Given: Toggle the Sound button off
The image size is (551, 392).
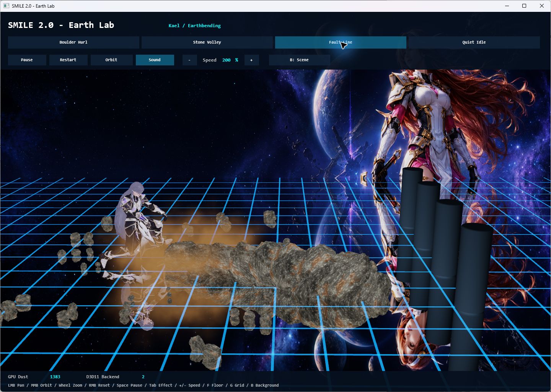Looking at the screenshot, I should [155, 60].
